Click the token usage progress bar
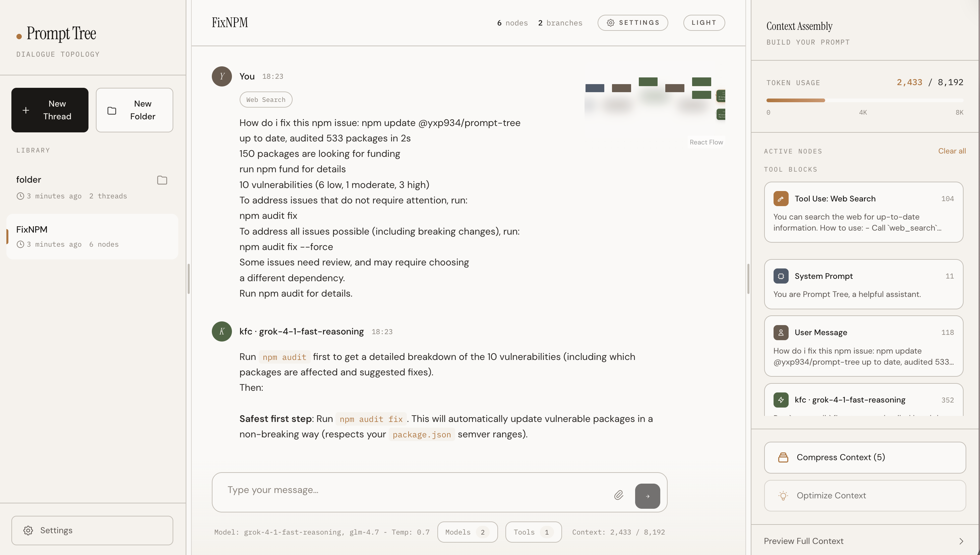The image size is (980, 555). [864, 100]
